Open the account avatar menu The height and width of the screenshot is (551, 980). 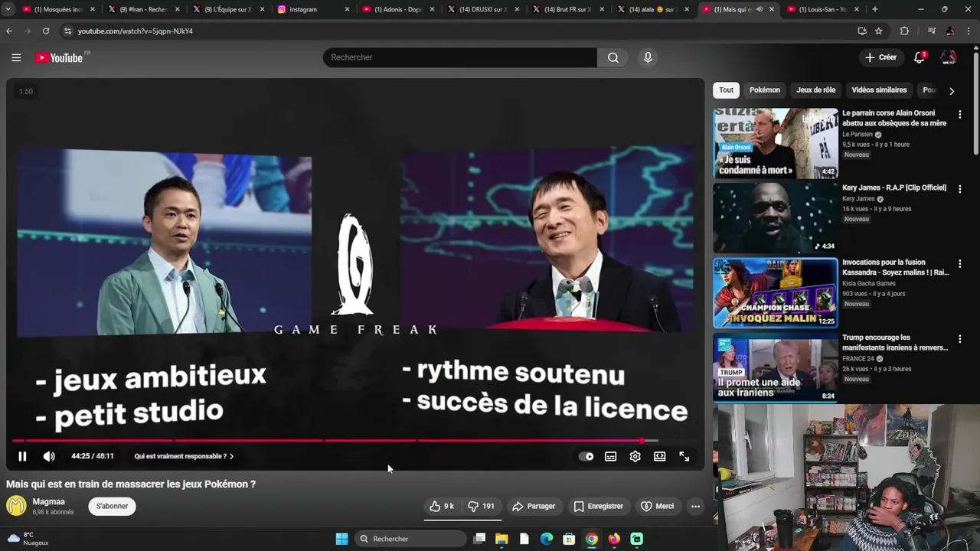949,57
